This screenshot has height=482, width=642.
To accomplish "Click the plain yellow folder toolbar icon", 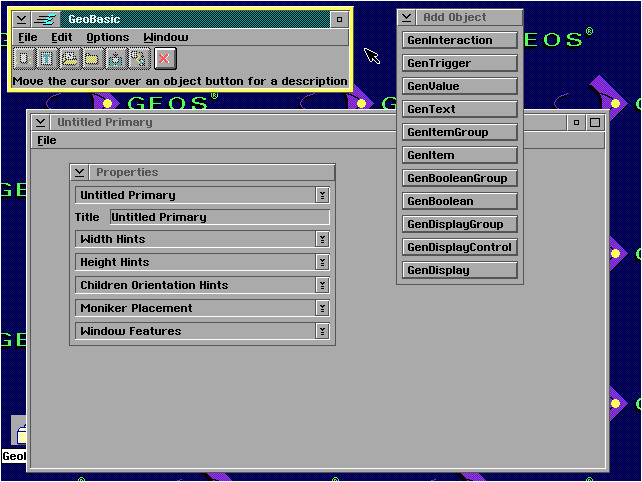I will click(92, 59).
